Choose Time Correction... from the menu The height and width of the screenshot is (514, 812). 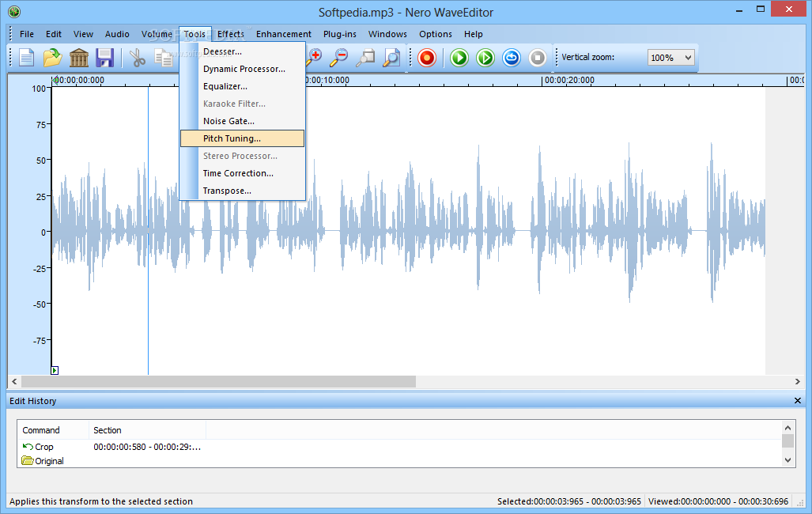243,174
